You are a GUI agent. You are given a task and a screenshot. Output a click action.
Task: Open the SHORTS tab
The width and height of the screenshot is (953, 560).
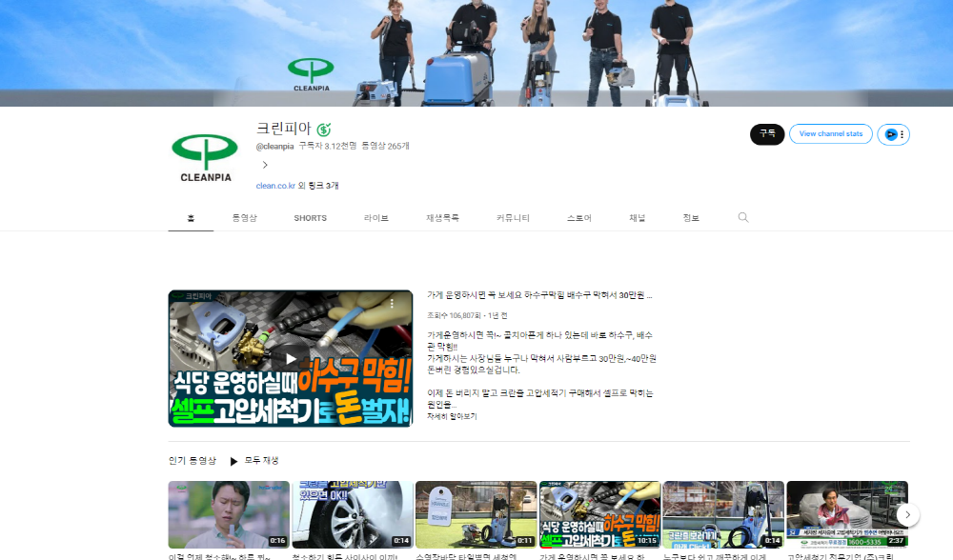click(x=310, y=218)
